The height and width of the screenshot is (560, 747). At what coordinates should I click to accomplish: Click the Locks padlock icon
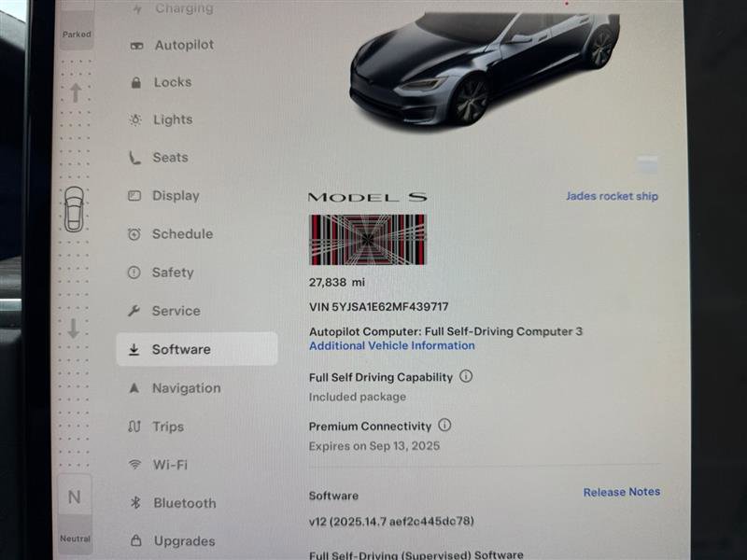(135, 83)
